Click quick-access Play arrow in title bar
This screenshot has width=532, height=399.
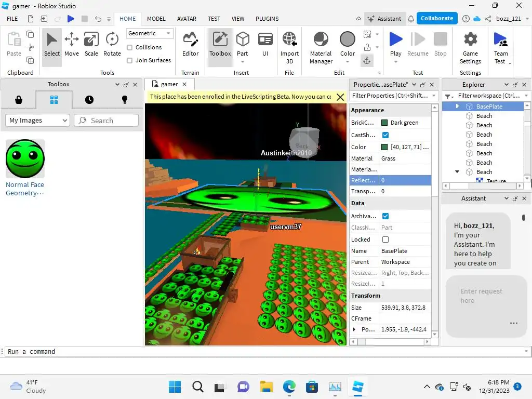(x=71, y=19)
